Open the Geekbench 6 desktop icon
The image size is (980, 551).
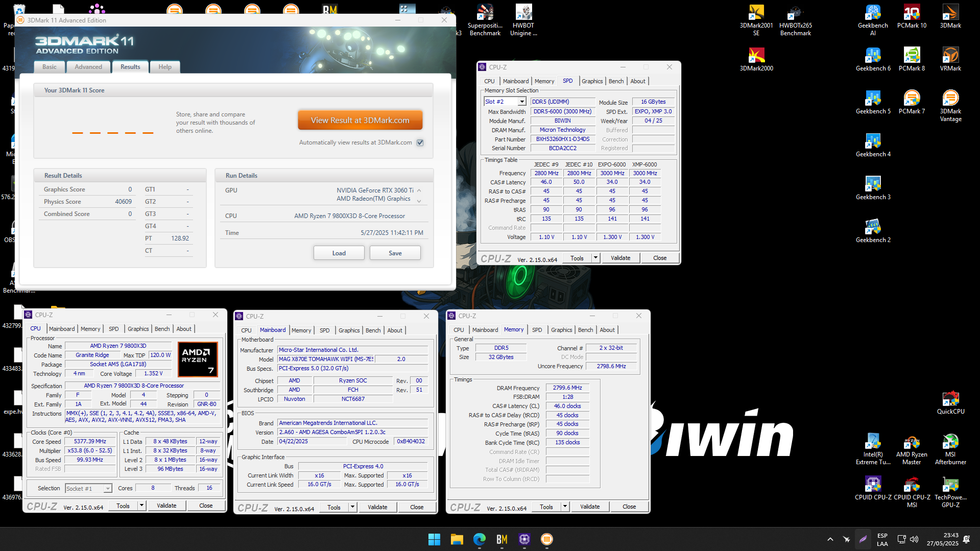pyautogui.click(x=873, y=59)
